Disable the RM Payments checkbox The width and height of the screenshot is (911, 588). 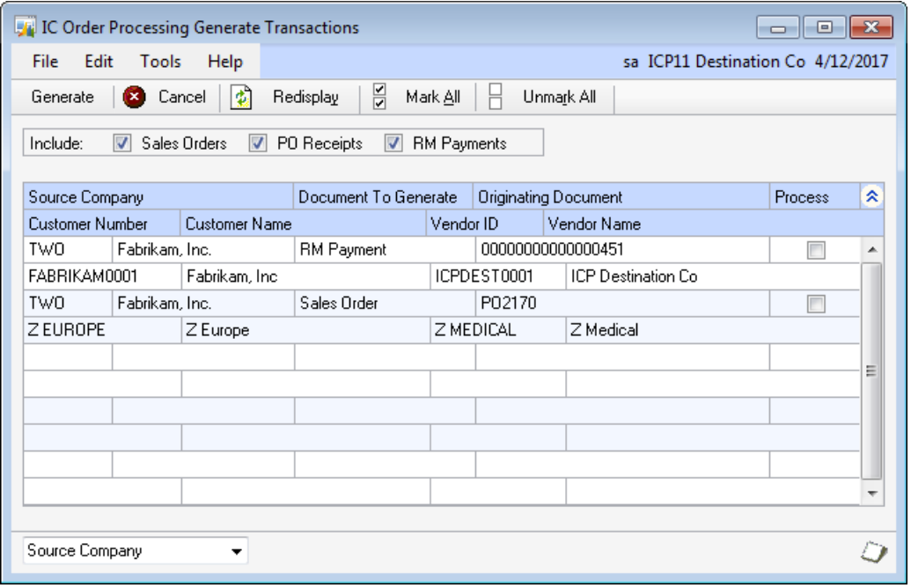393,143
